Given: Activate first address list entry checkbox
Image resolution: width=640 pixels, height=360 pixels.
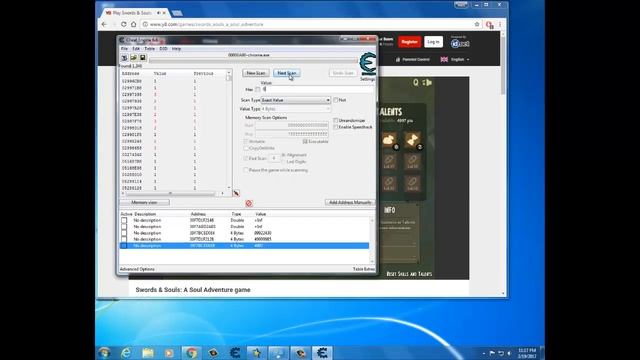Looking at the screenshot, I should pos(124,220).
